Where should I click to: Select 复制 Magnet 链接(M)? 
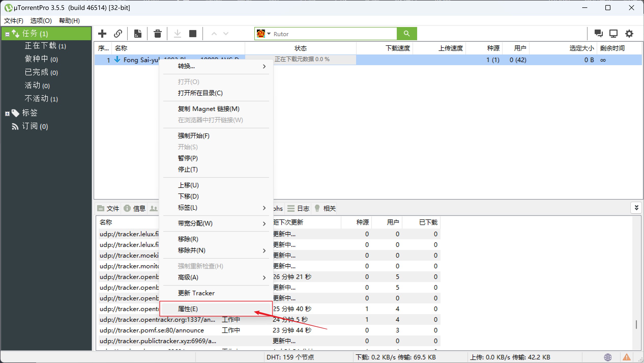click(x=216, y=109)
